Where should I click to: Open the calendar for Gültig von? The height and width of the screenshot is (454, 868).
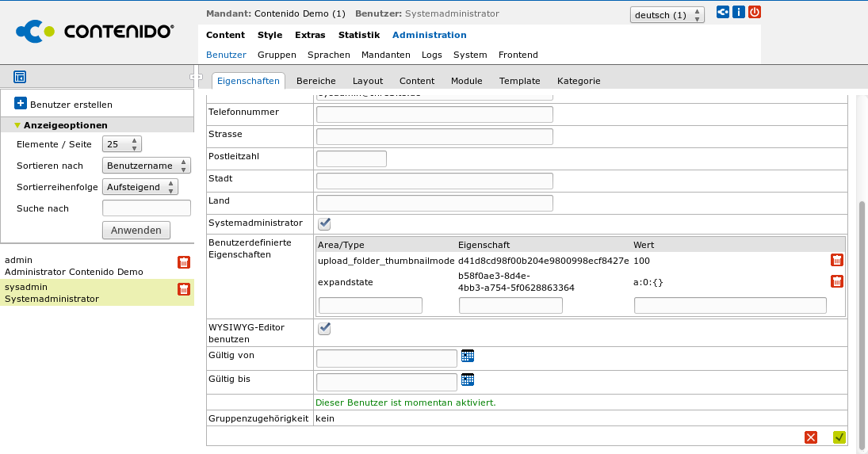click(468, 356)
